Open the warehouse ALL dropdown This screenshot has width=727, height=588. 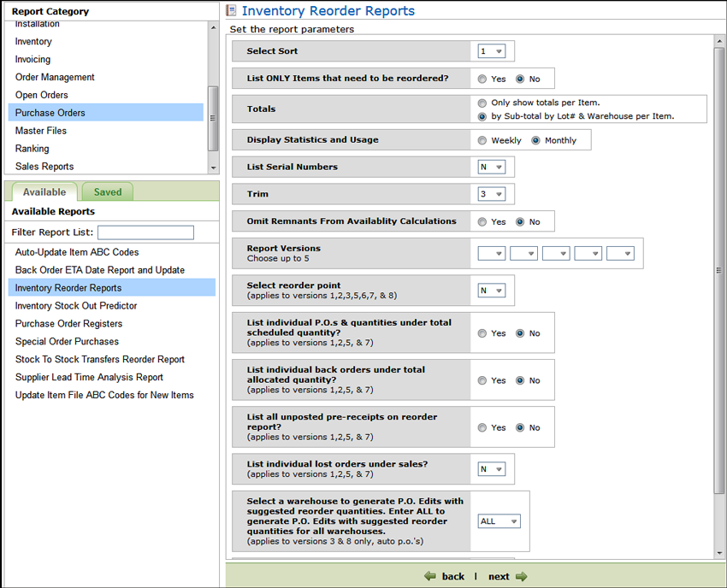click(499, 521)
